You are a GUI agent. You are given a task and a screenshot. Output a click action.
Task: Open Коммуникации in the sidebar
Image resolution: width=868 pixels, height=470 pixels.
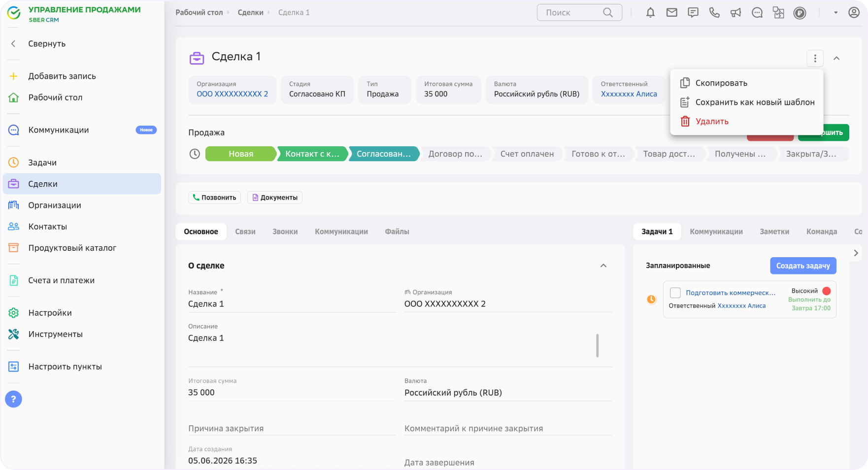[x=82, y=130]
